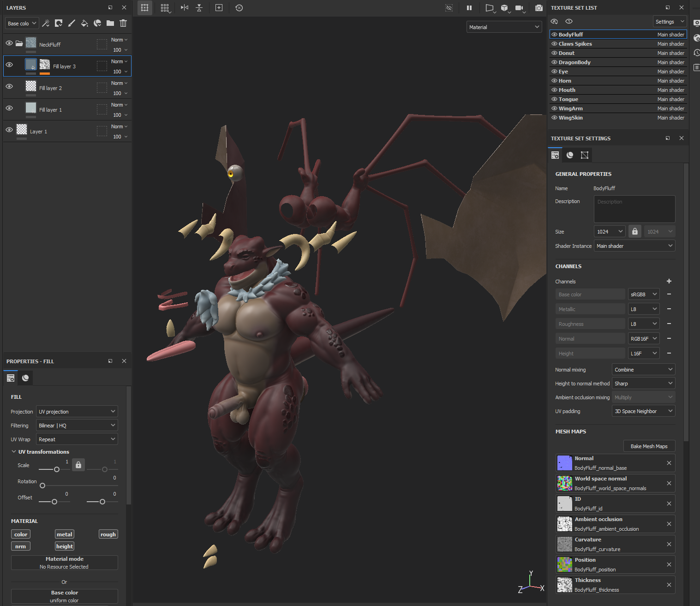Open the Projection dropdown set to UV projection
The image size is (700, 606).
pyautogui.click(x=77, y=411)
